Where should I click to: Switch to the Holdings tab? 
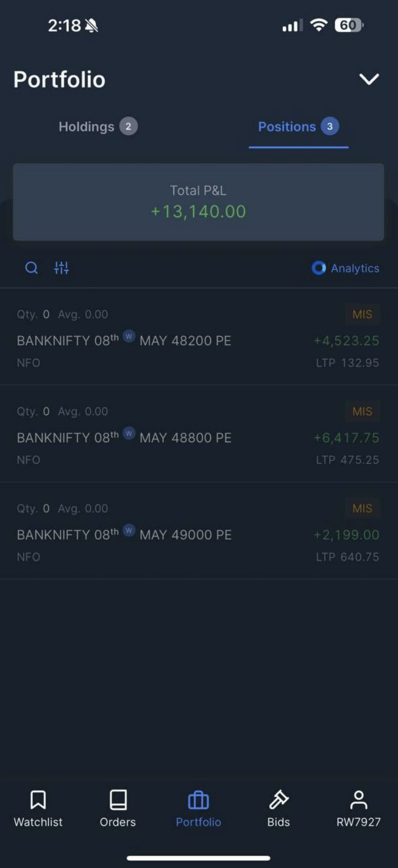pos(98,127)
